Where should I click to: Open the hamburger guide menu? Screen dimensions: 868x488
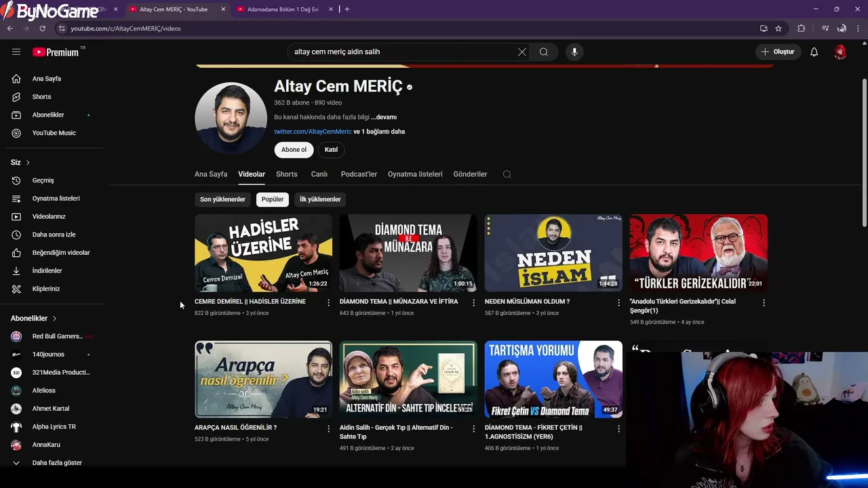[x=16, y=52]
